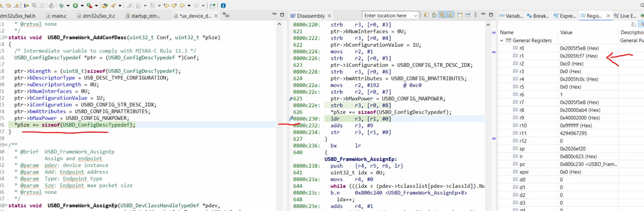Click Open New View icon in Disassembly
644x211 pixels.
(x=460, y=15)
